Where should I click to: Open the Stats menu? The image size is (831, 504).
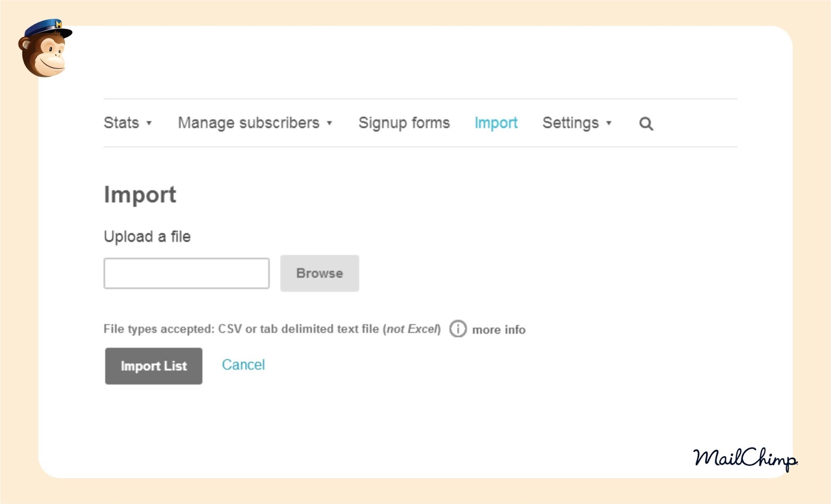(122, 123)
